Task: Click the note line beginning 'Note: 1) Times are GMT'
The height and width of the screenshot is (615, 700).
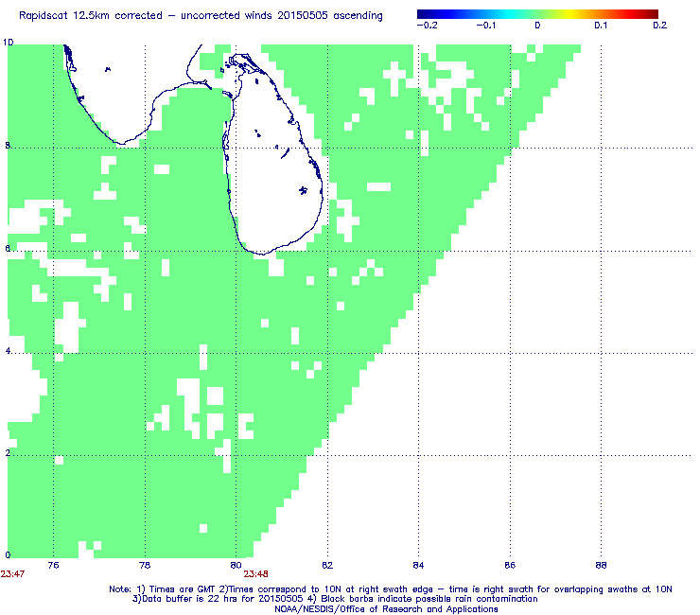Action: tap(390, 589)
